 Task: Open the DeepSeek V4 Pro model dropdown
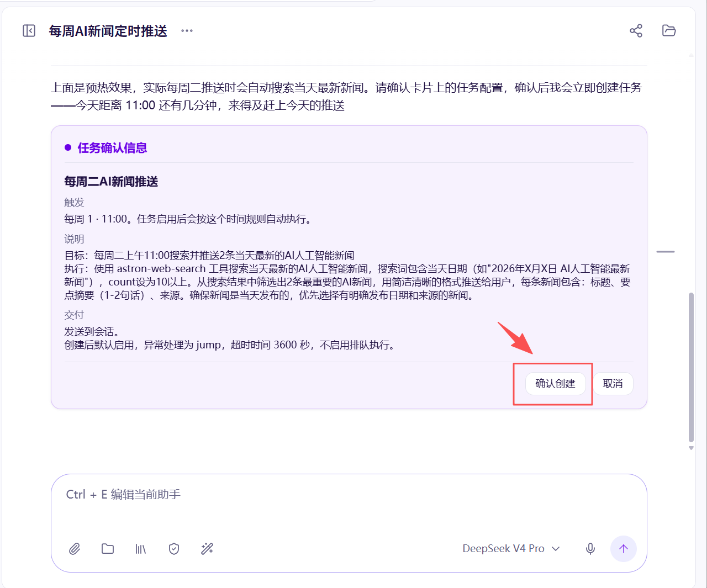tap(511, 549)
